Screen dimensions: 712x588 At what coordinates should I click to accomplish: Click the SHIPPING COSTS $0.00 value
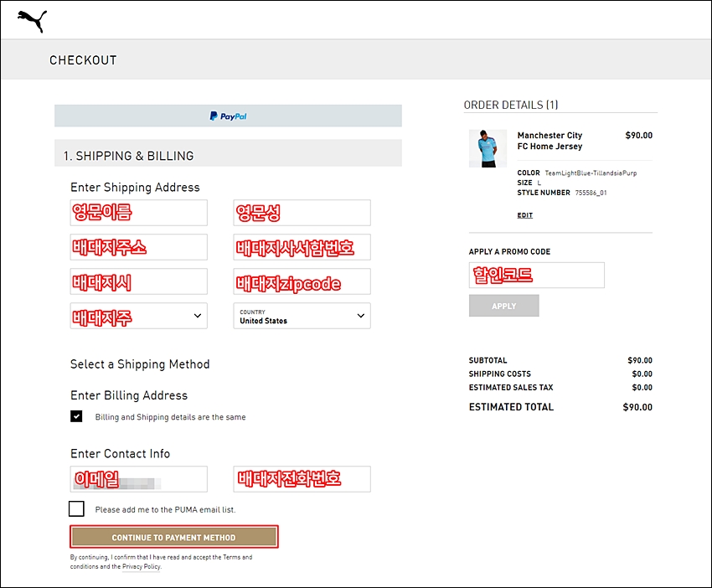[x=642, y=374]
